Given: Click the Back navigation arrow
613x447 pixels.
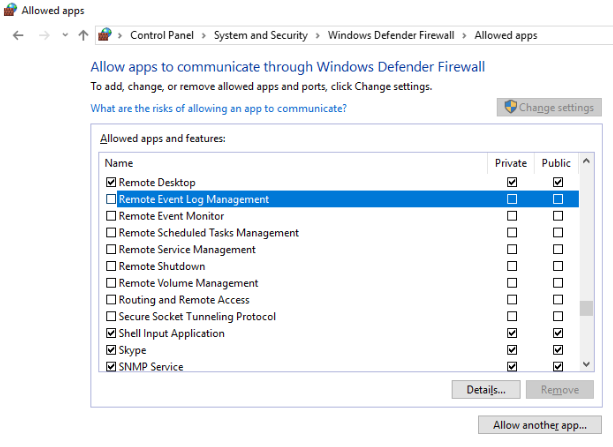Looking at the screenshot, I should click(18, 36).
